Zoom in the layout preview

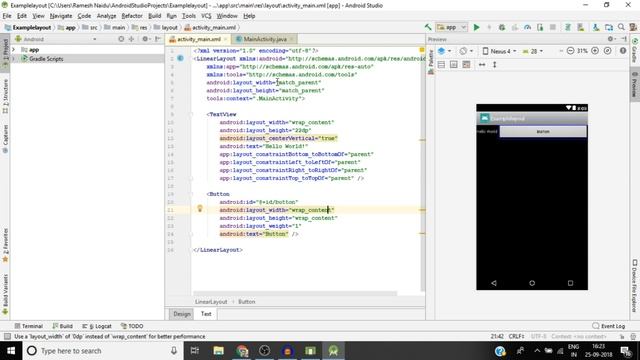(595, 51)
